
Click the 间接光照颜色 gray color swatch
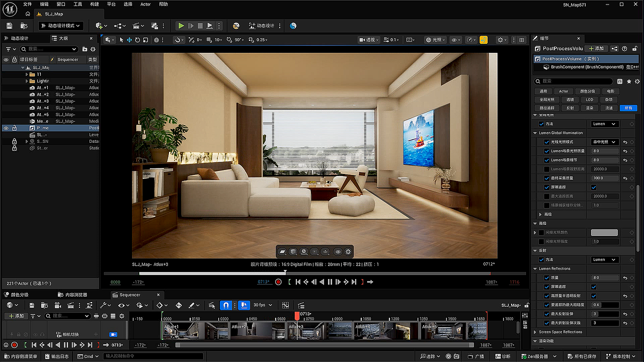(604, 232)
